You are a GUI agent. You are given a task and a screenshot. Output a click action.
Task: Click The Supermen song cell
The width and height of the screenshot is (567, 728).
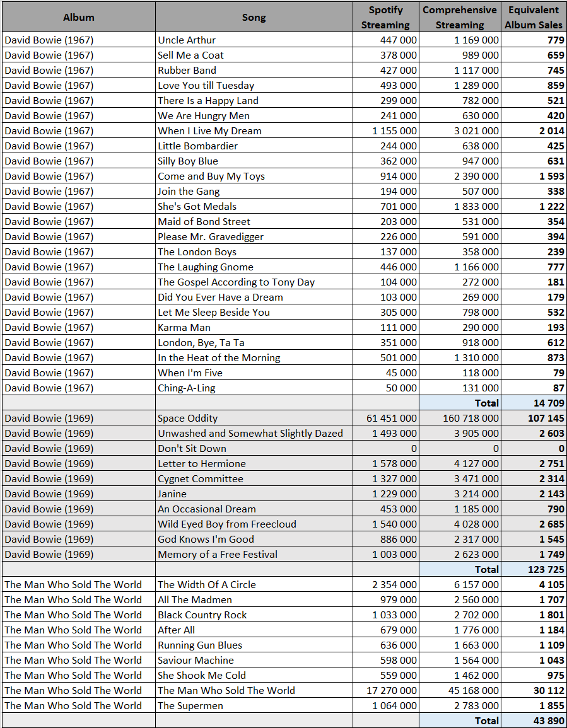tap(254, 706)
